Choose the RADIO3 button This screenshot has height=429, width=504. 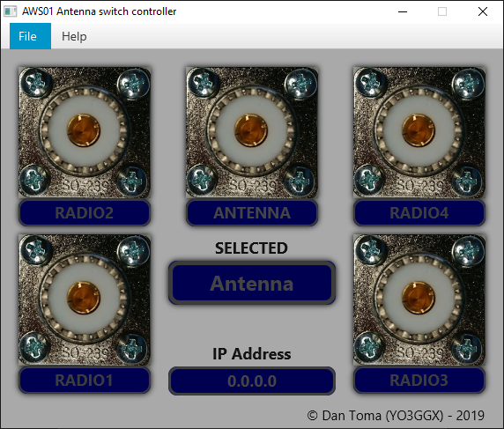tap(419, 381)
